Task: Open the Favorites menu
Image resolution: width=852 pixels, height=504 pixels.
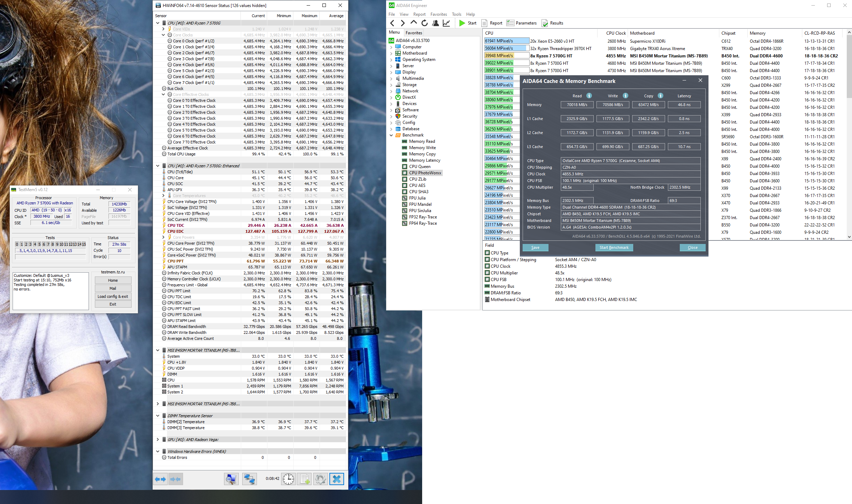Action: (x=438, y=14)
